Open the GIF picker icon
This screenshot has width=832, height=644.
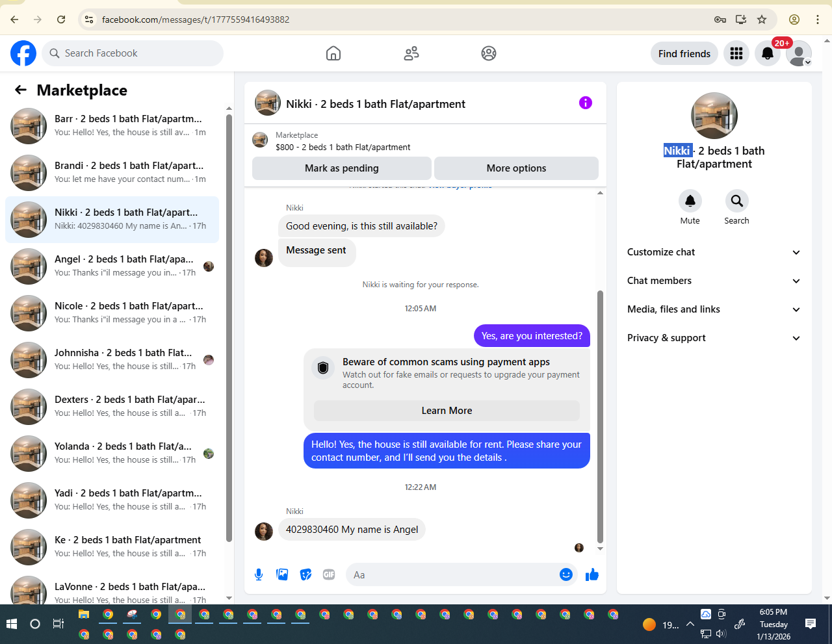pos(329,574)
